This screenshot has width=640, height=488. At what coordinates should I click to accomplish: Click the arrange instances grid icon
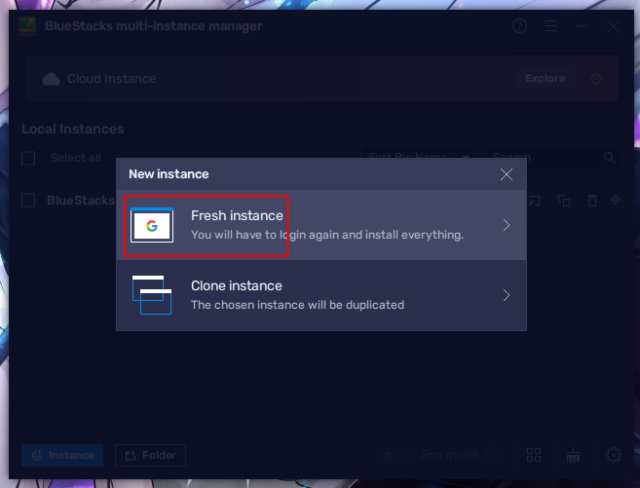click(534, 455)
